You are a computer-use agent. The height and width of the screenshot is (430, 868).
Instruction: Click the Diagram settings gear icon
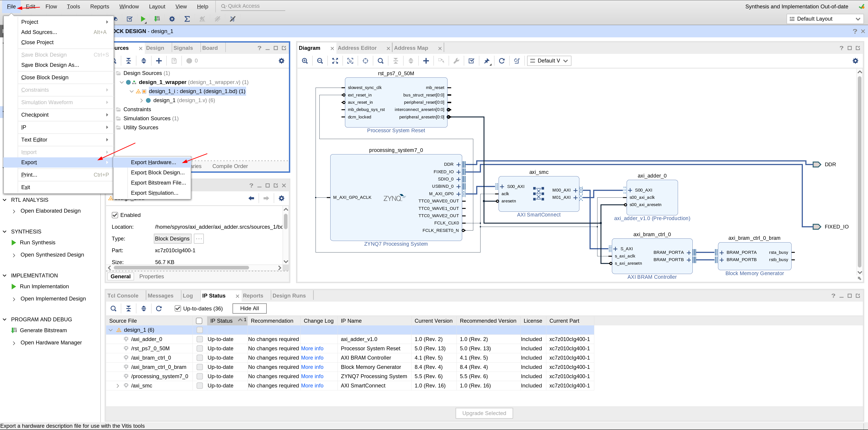(x=855, y=61)
